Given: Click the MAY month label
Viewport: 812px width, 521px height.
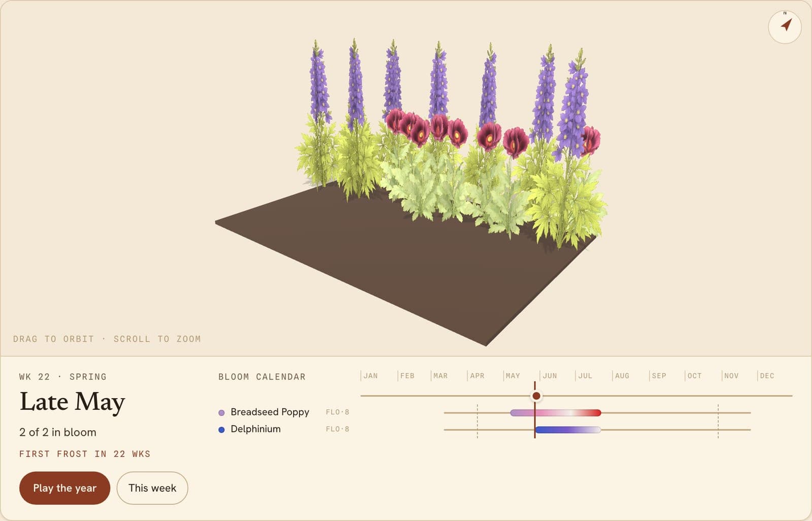Looking at the screenshot, I should pos(513,376).
